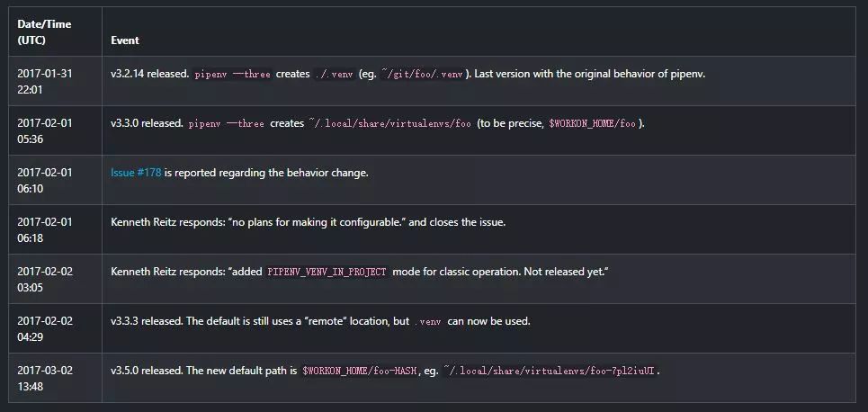The width and height of the screenshot is (868, 412).
Task: Select the 2017-02-02 03:05 date cell
Action: 42,280
